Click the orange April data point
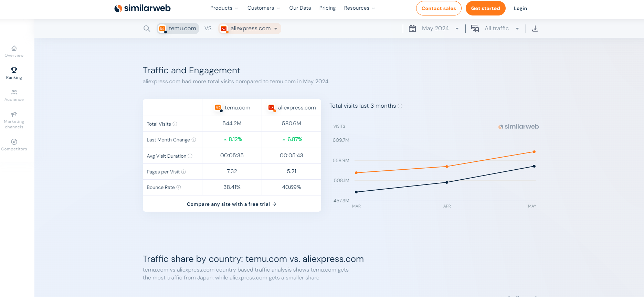The width and height of the screenshot is (644, 297). point(447,167)
